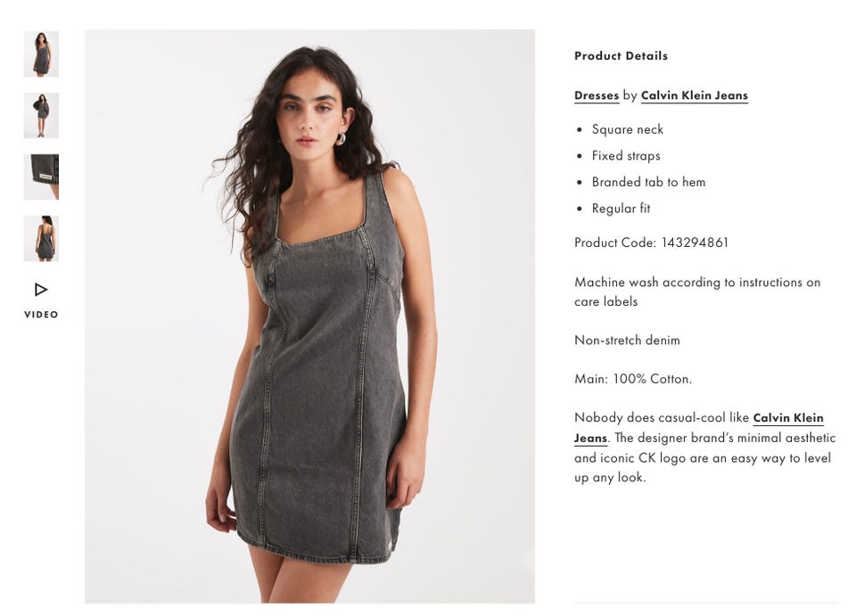Play the product video via triangle icon
The width and height of the screenshot is (856, 616).
(x=41, y=289)
